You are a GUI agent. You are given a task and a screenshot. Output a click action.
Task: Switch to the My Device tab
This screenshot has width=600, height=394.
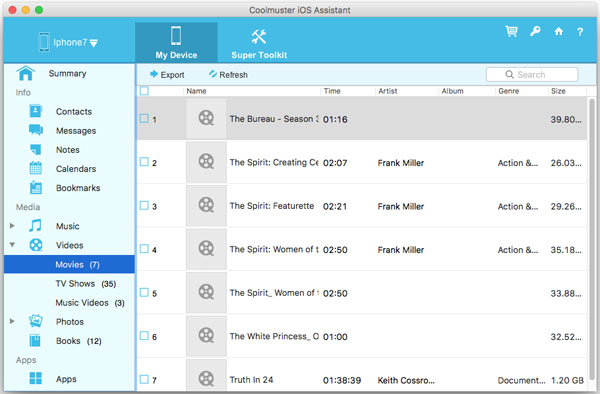176,42
